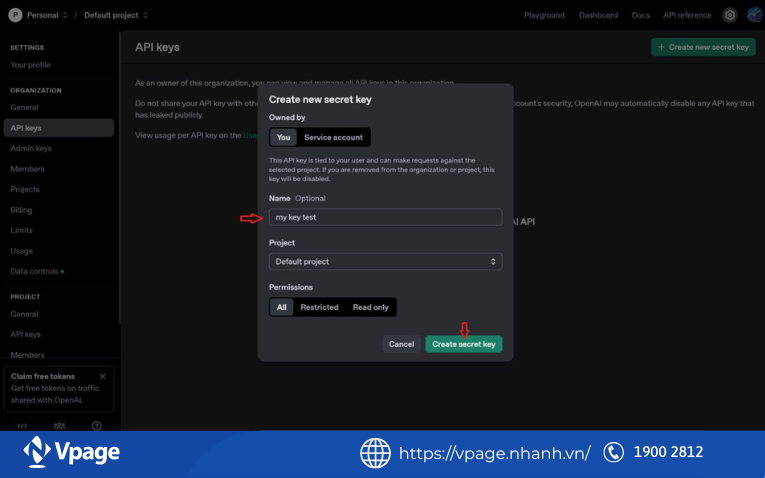This screenshot has height=478, width=765.
Task: Open the user avatar menu at top right
Action: point(754,15)
